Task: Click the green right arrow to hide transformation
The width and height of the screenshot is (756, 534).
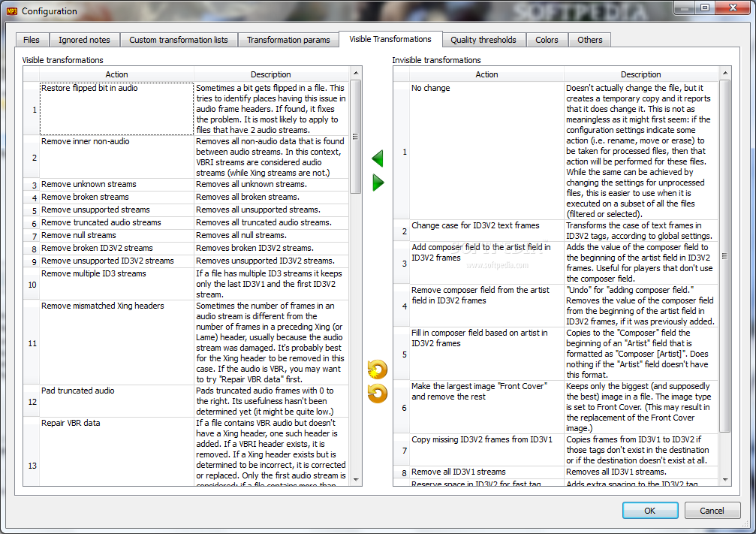Action: point(378,183)
